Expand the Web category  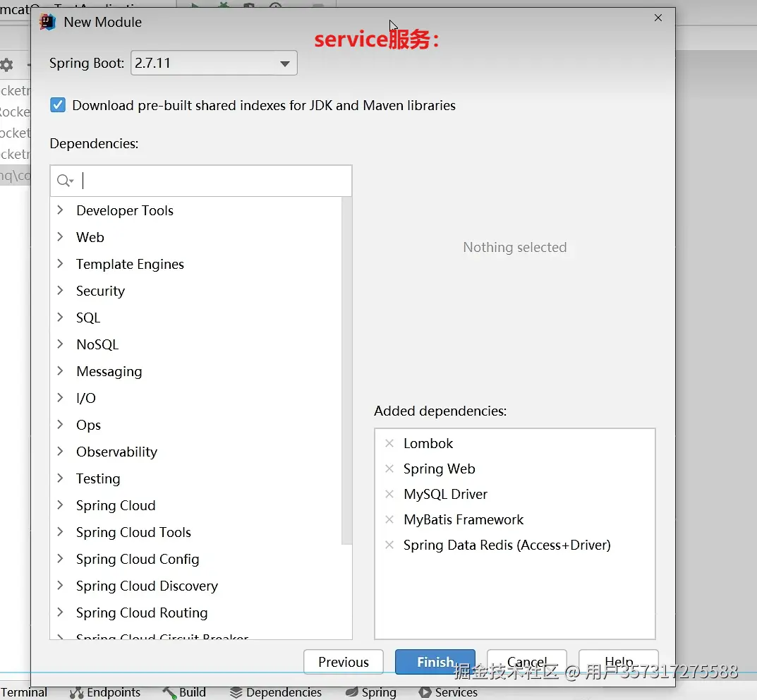pyautogui.click(x=61, y=236)
